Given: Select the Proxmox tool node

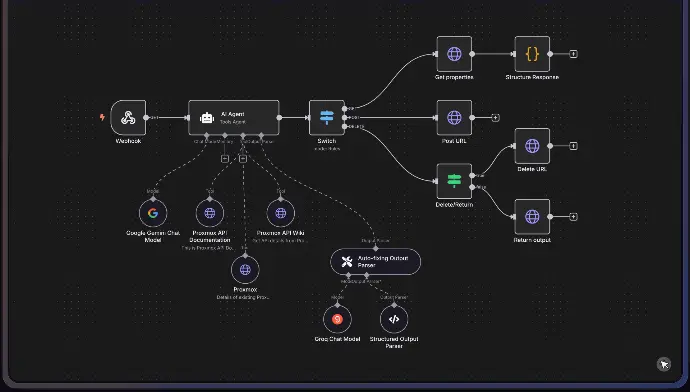Looking at the screenshot, I should (x=245, y=270).
